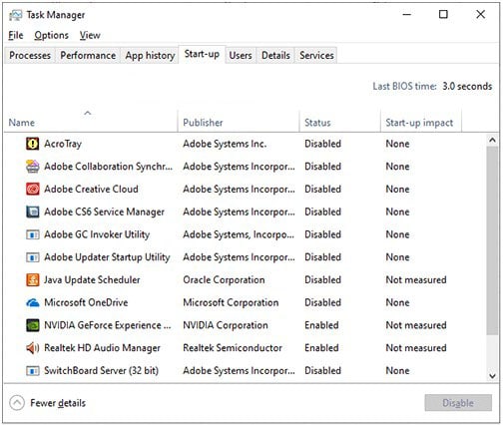This screenshot has height=425, width=504.
Task: Click the Adobe Updater Startup Utility icon
Action: (32, 257)
